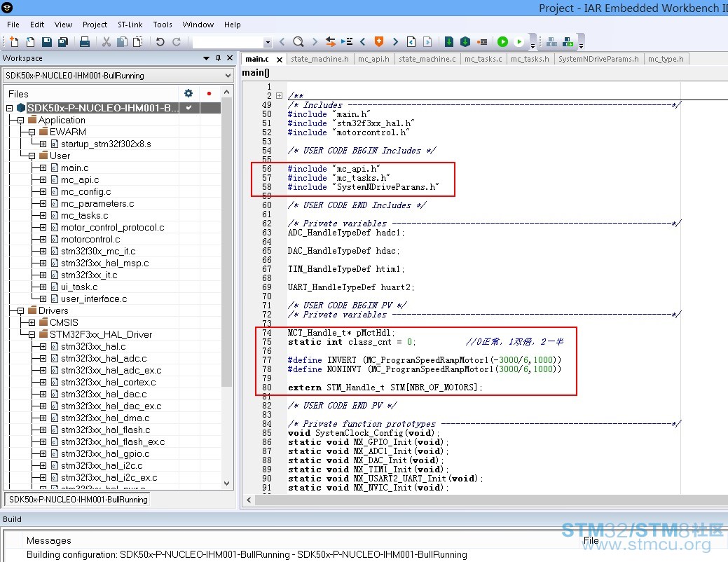Click Download and Debug green play icon
728x562 pixels.
pos(502,42)
